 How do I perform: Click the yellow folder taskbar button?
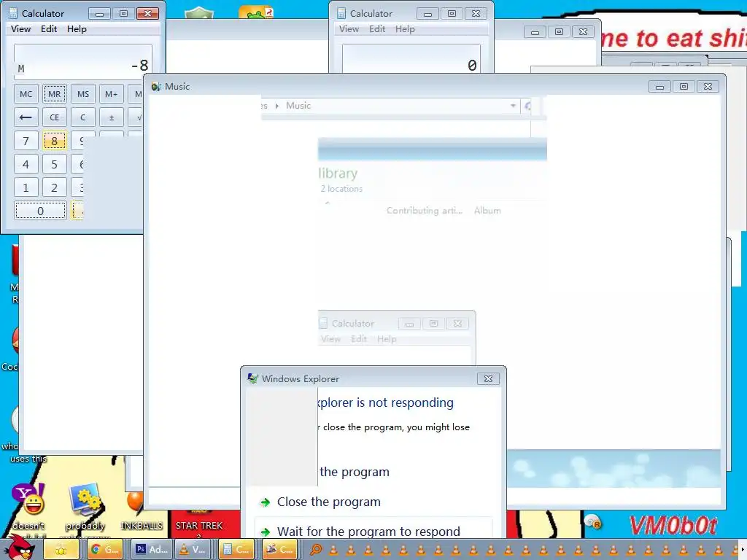pos(61,550)
